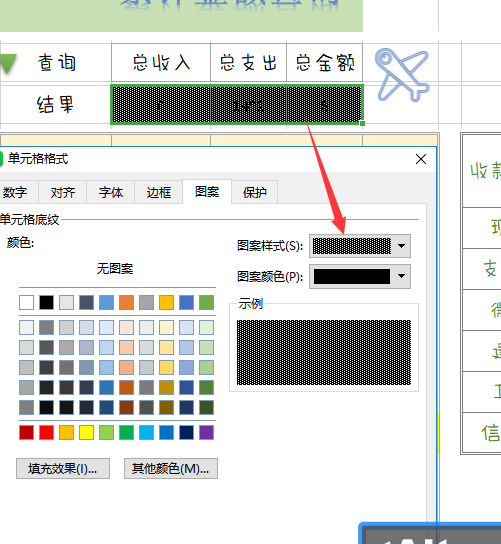Screen dimensions: 501x544
Task: Select the 图案 tab
Action: click(x=207, y=192)
